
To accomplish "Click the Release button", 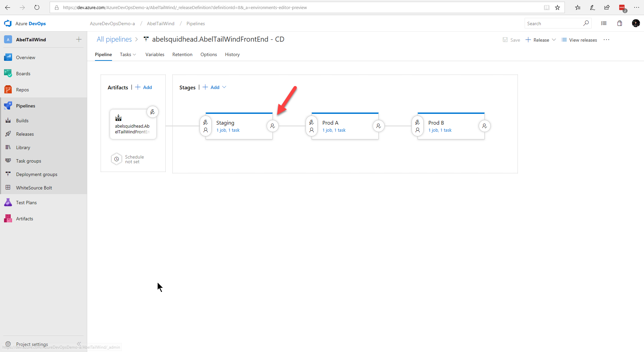I will 537,40.
